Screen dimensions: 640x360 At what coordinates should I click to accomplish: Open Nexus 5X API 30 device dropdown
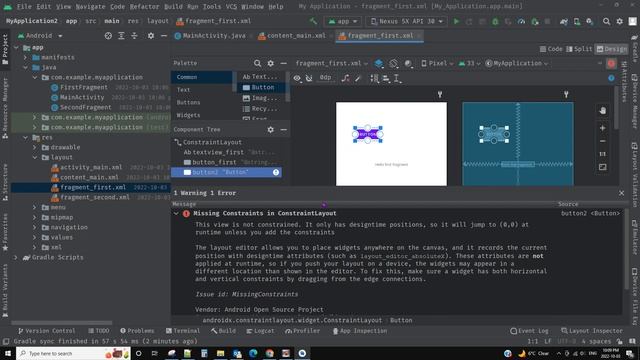(407, 21)
